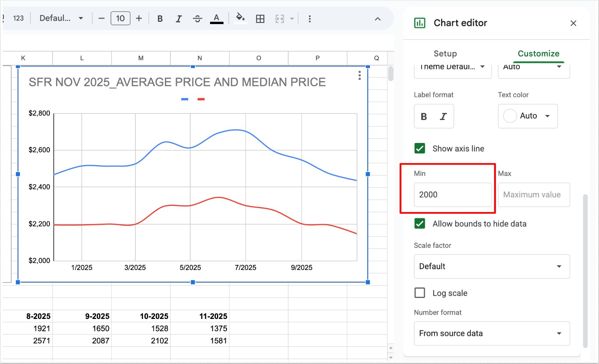Disable Allow bounds to hide data
Image resolution: width=599 pixels, height=364 pixels.
coord(420,224)
